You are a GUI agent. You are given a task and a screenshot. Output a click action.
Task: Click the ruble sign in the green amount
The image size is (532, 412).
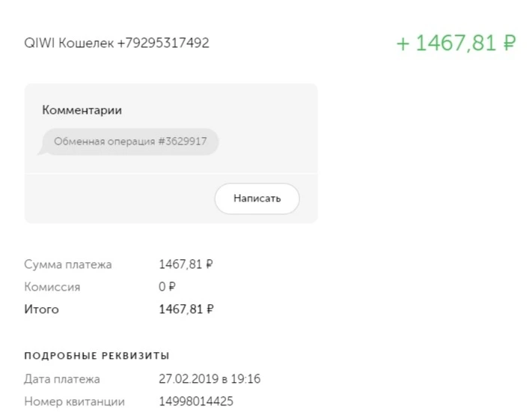tap(509, 43)
